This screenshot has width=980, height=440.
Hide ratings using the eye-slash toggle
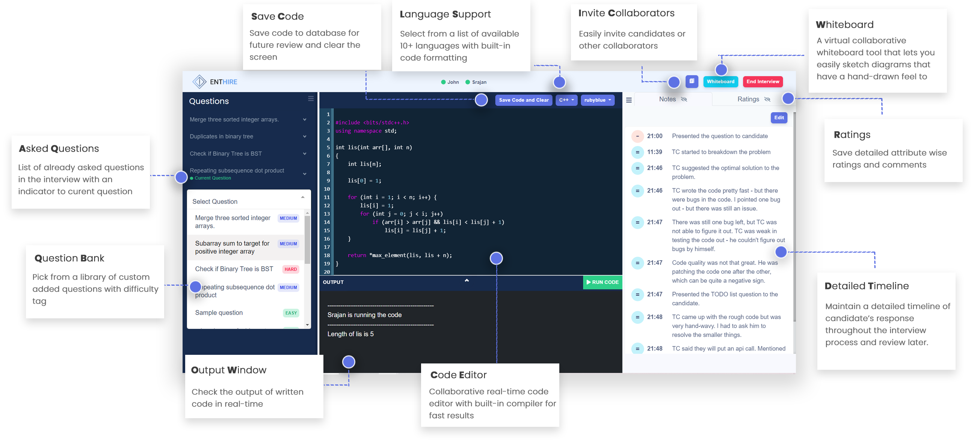click(767, 99)
